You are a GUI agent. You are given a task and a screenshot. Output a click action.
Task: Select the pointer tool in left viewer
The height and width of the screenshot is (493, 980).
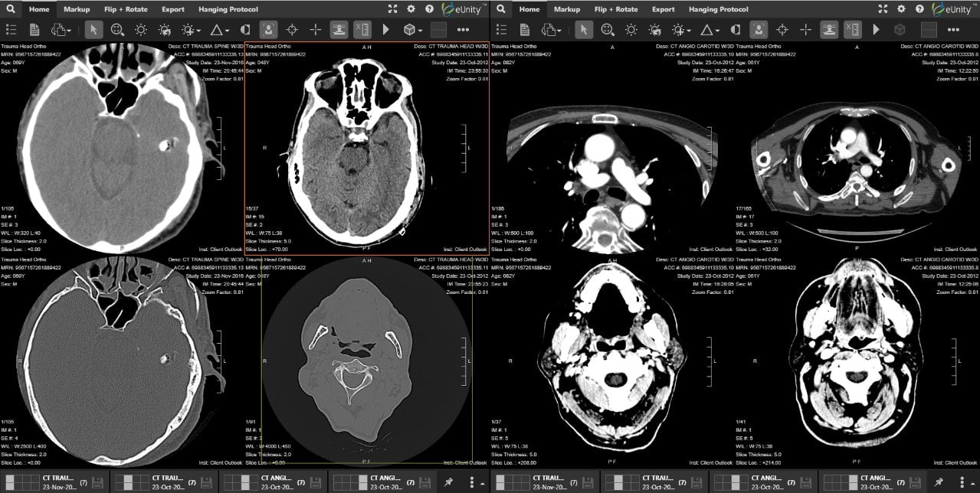point(93,30)
